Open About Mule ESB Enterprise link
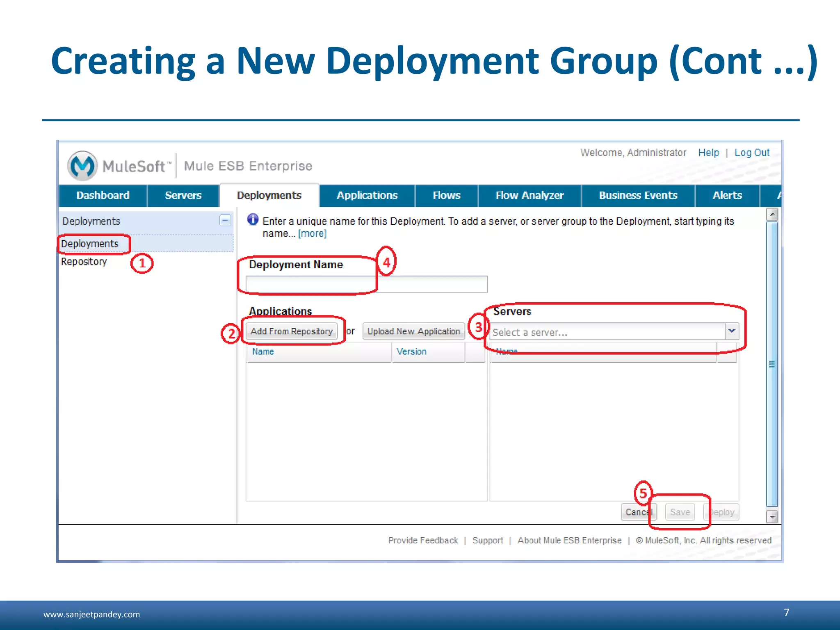The width and height of the screenshot is (840, 630). [569, 541]
